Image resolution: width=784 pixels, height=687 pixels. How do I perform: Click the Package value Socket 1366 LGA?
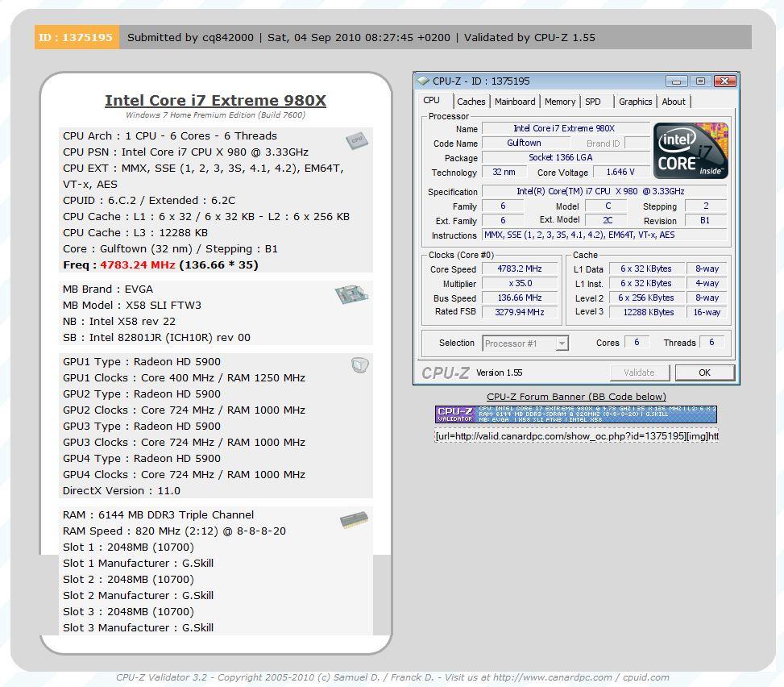[x=566, y=157]
